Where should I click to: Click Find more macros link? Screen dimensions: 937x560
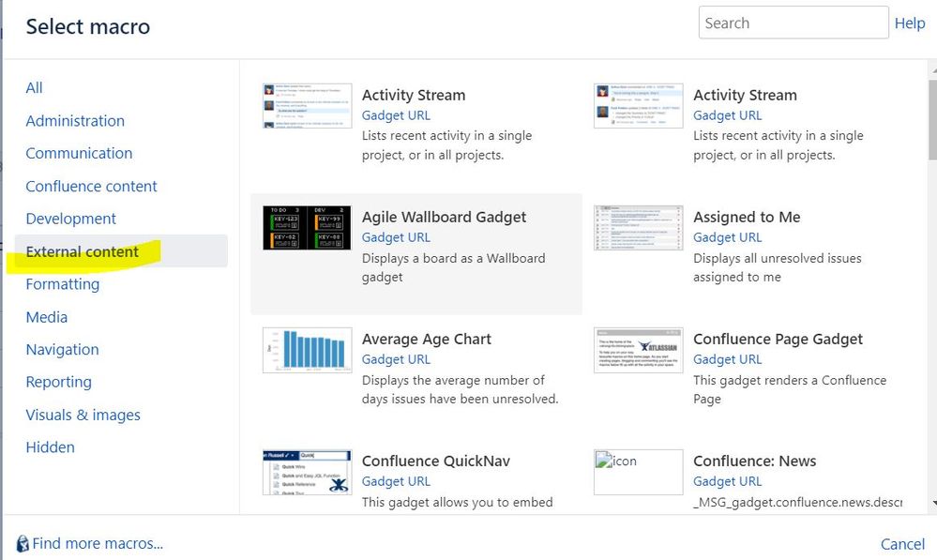pos(98,543)
